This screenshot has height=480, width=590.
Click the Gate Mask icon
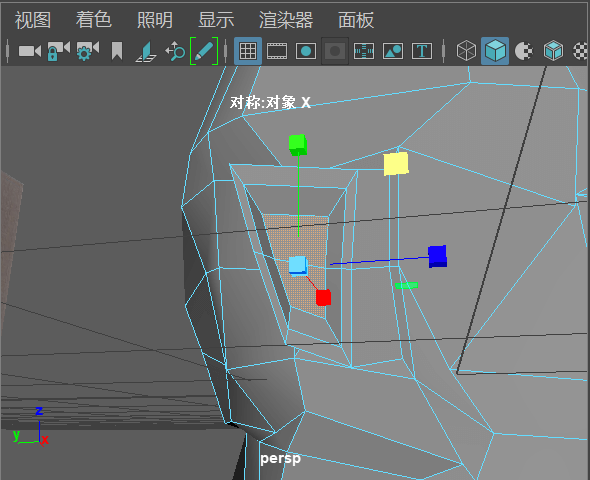(x=335, y=51)
